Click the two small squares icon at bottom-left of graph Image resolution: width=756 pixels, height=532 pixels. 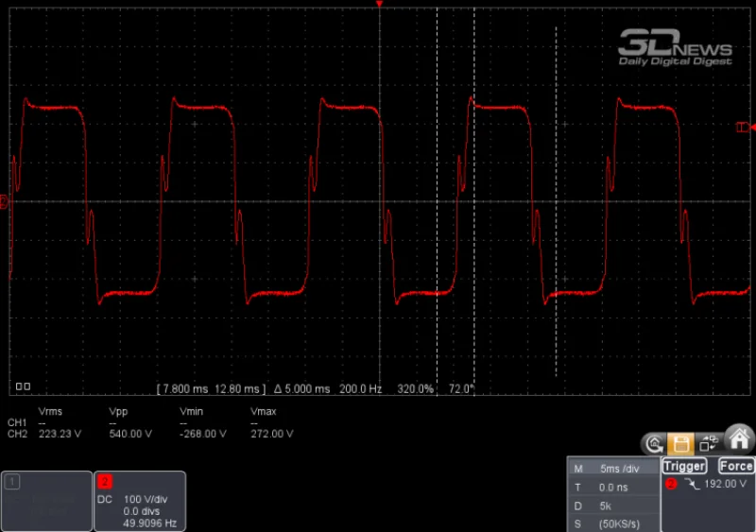pos(23,386)
